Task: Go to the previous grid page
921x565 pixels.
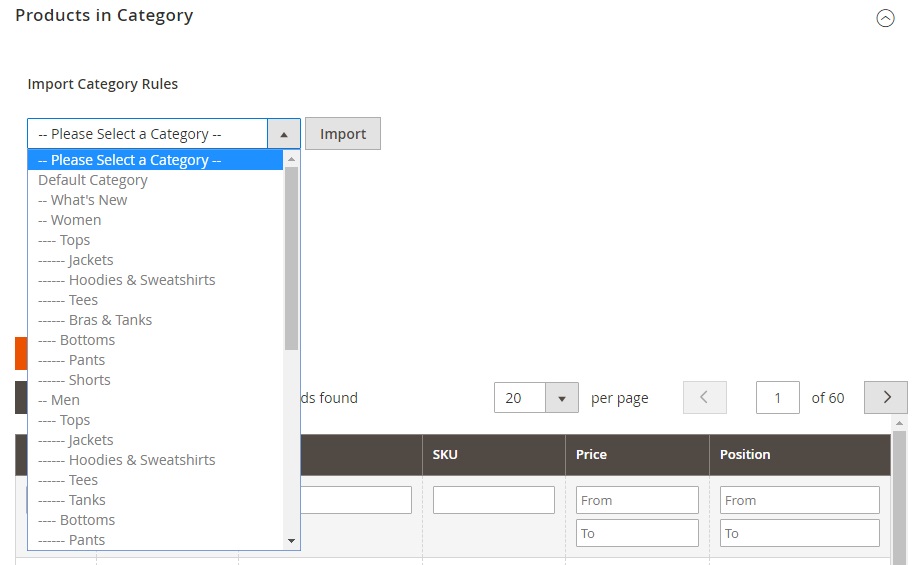Action: (x=705, y=398)
